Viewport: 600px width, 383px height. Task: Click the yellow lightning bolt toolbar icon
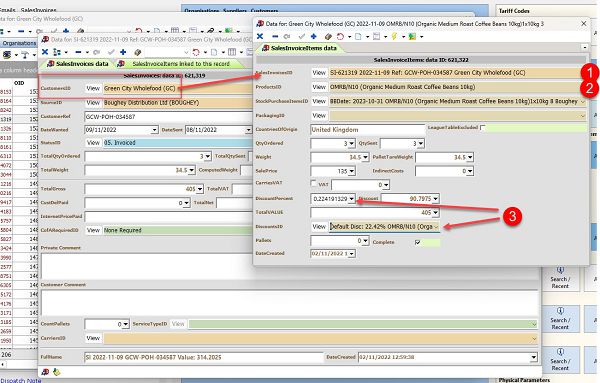(x=394, y=36)
